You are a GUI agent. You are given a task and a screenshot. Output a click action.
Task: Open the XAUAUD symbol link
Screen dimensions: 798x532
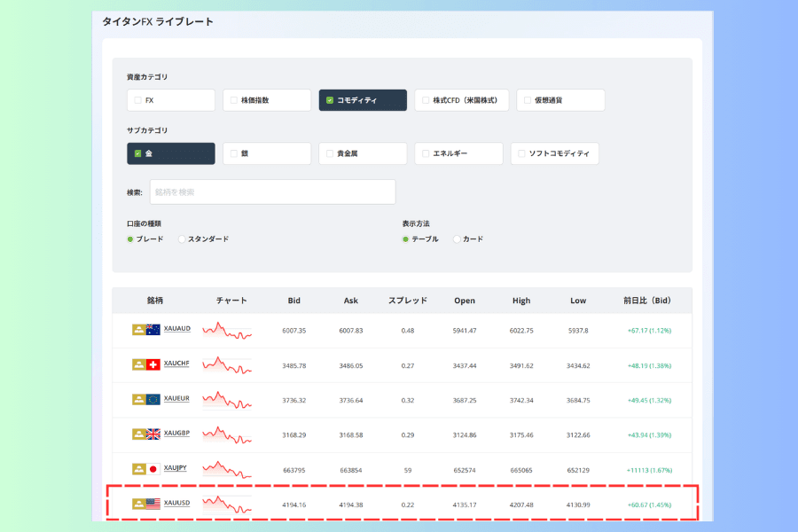coord(177,329)
